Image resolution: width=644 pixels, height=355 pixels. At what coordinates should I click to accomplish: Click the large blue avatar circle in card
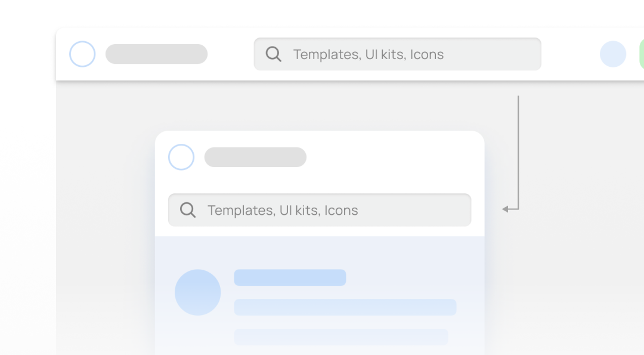point(197,292)
